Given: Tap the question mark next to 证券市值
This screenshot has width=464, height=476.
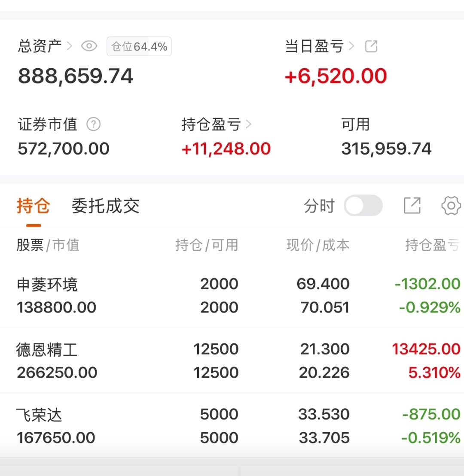Looking at the screenshot, I should [x=93, y=124].
